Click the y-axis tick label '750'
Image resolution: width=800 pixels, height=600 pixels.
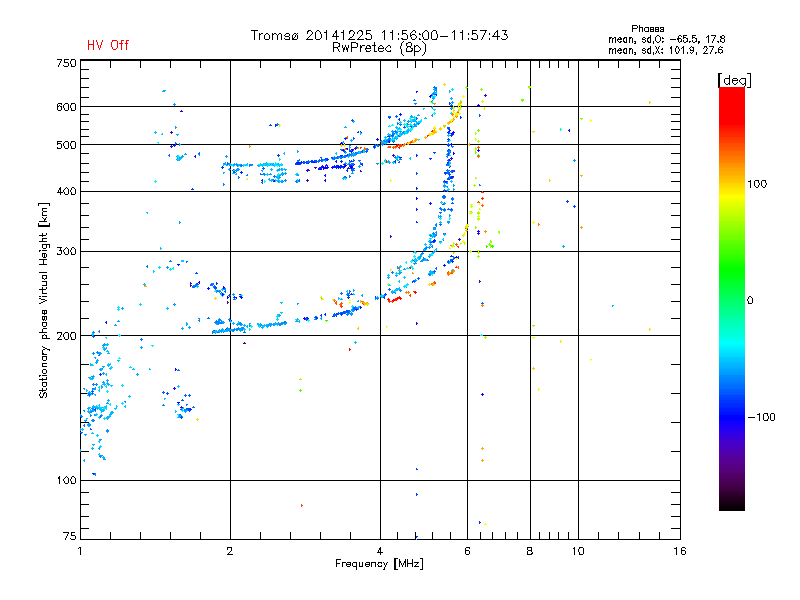pyautogui.click(x=67, y=63)
